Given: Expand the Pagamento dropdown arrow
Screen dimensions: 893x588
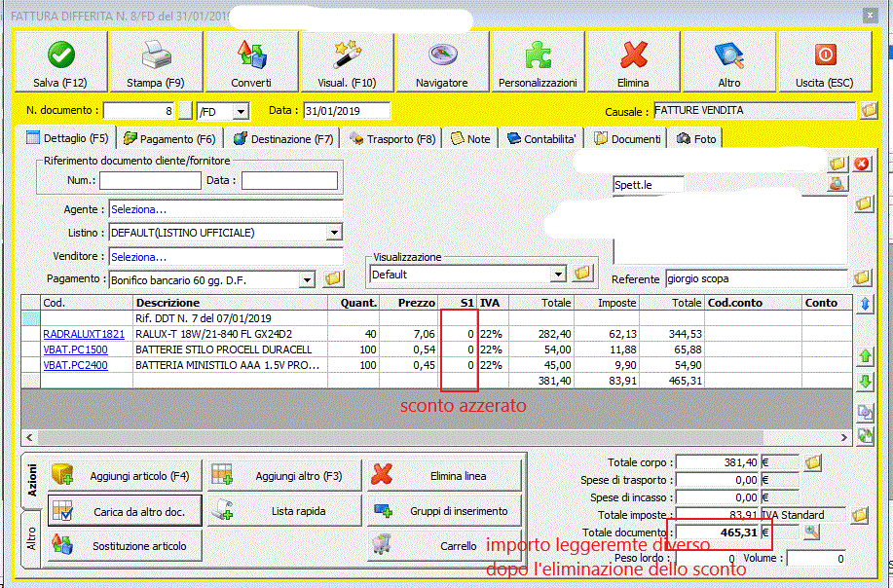Looking at the screenshot, I should click(x=308, y=280).
